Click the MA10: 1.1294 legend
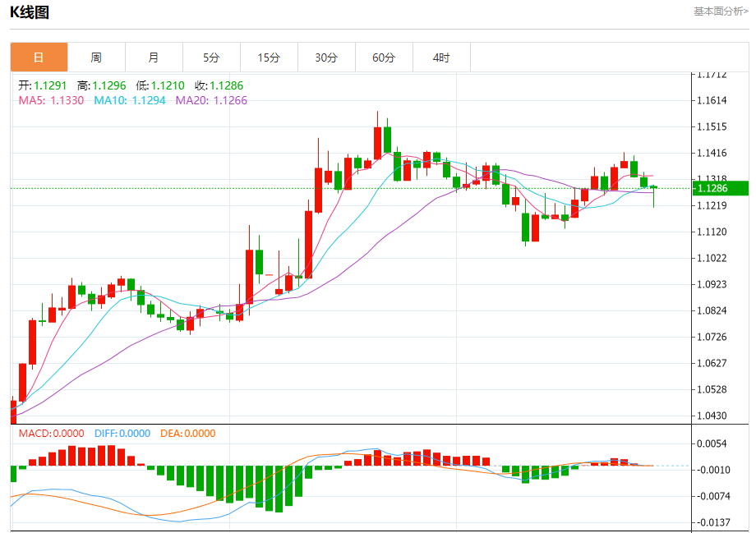 pos(130,100)
